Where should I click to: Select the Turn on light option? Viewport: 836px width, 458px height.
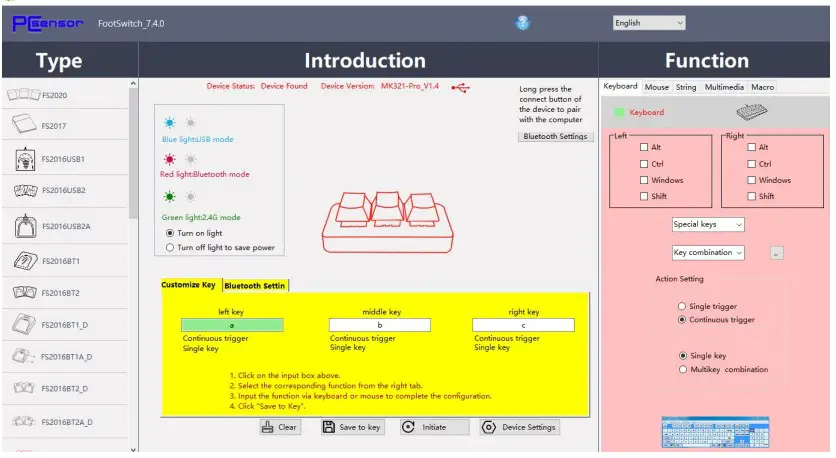click(x=170, y=233)
